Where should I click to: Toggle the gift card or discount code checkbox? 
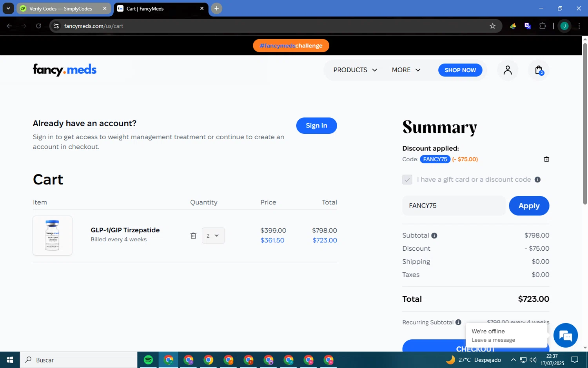(407, 180)
